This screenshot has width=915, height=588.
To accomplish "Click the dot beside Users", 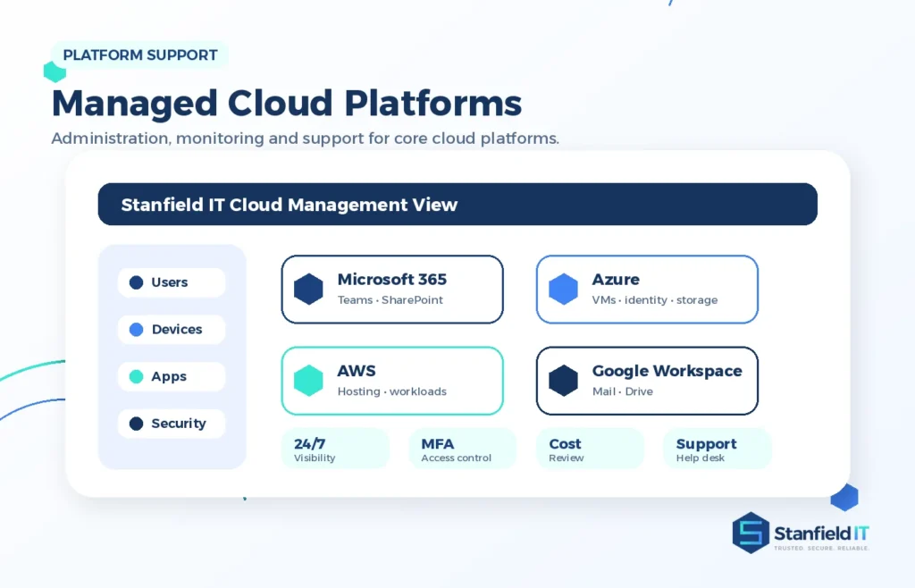I will click(136, 282).
